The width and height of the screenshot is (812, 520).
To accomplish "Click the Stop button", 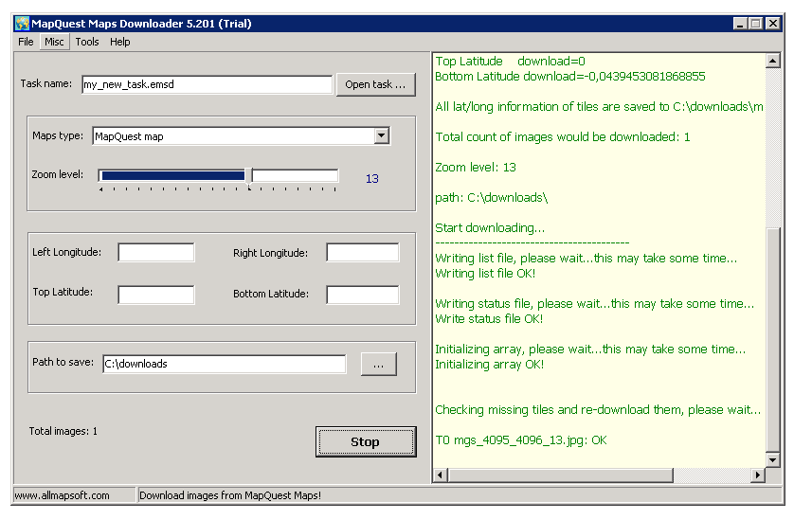I will 366,441.
